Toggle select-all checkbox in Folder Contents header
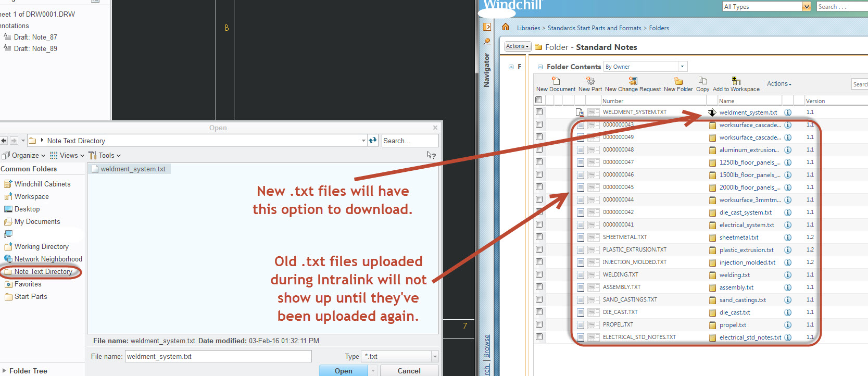 click(539, 100)
